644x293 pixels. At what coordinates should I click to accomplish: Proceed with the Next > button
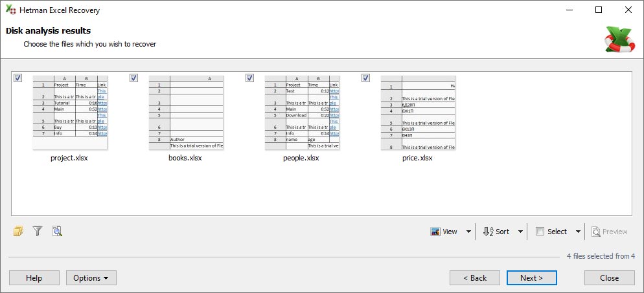[x=531, y=278]
